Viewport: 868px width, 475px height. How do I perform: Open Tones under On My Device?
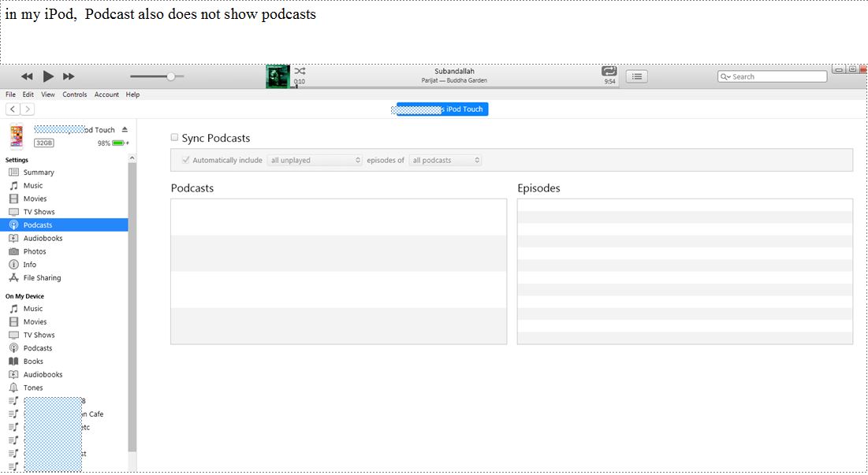coord(32,388)
